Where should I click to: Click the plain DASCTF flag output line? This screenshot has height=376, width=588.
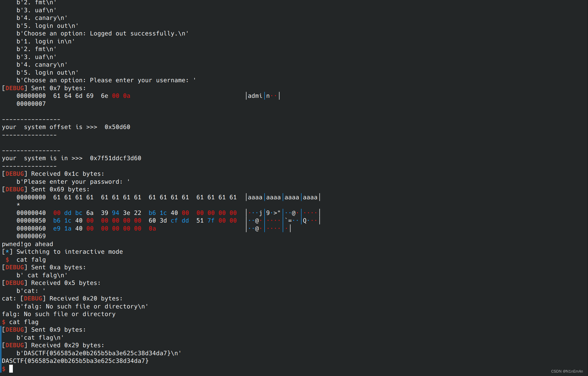(x=75, y=361)
